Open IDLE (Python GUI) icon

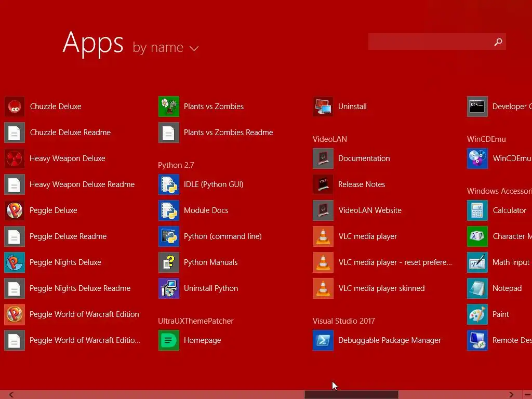169,184
